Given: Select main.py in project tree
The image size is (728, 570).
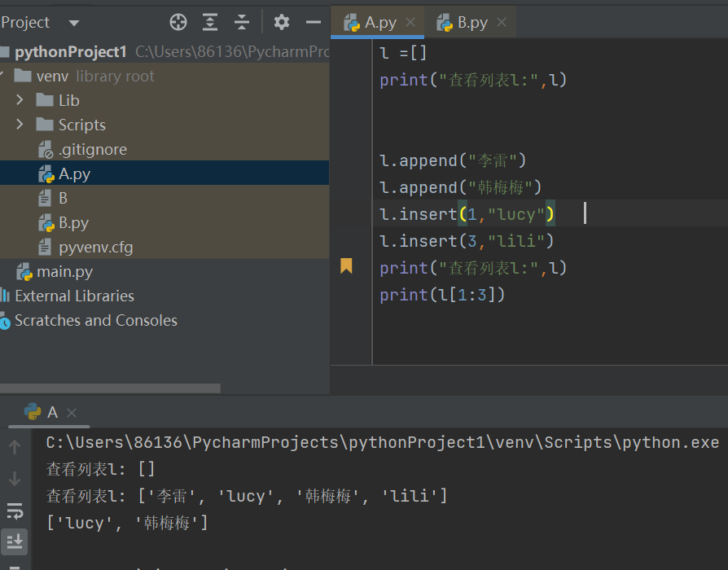Looking at the screenshot, I should pyautogui.click(x=64, y=271).
